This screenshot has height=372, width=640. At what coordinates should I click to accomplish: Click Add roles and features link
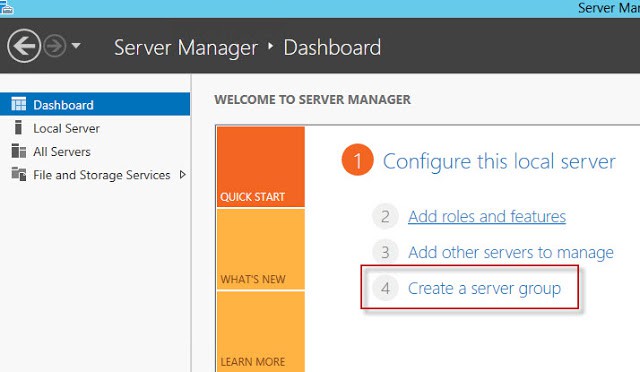coord(487,216)
